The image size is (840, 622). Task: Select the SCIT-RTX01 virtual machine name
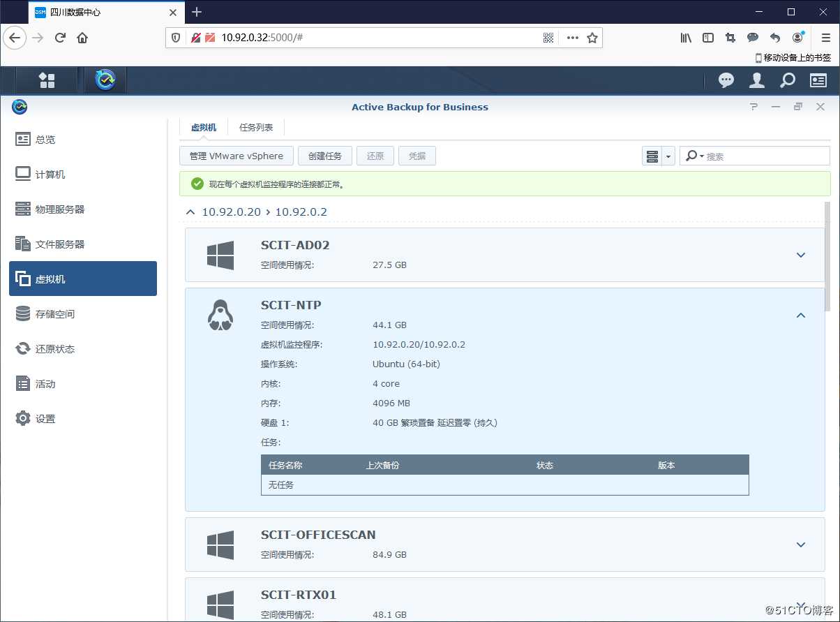tap(299, 595)
